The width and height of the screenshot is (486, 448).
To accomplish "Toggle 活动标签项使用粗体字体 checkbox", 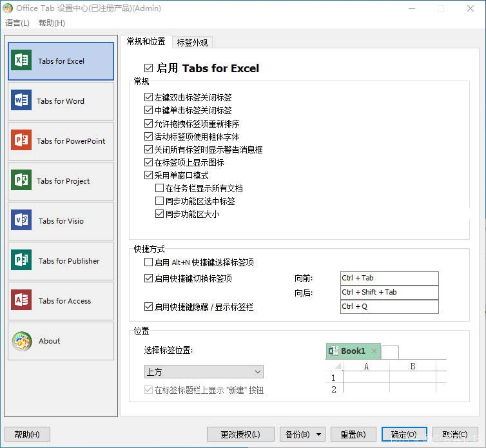I will pos(148,137).
